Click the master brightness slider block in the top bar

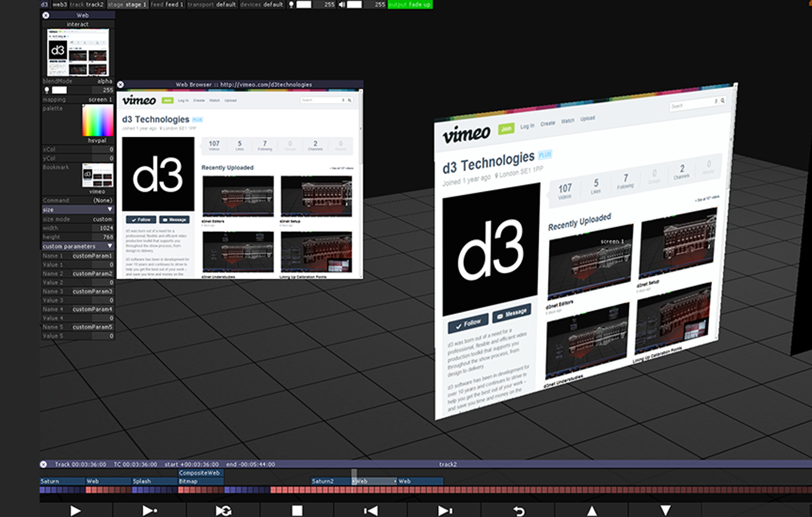coord(304,5)
